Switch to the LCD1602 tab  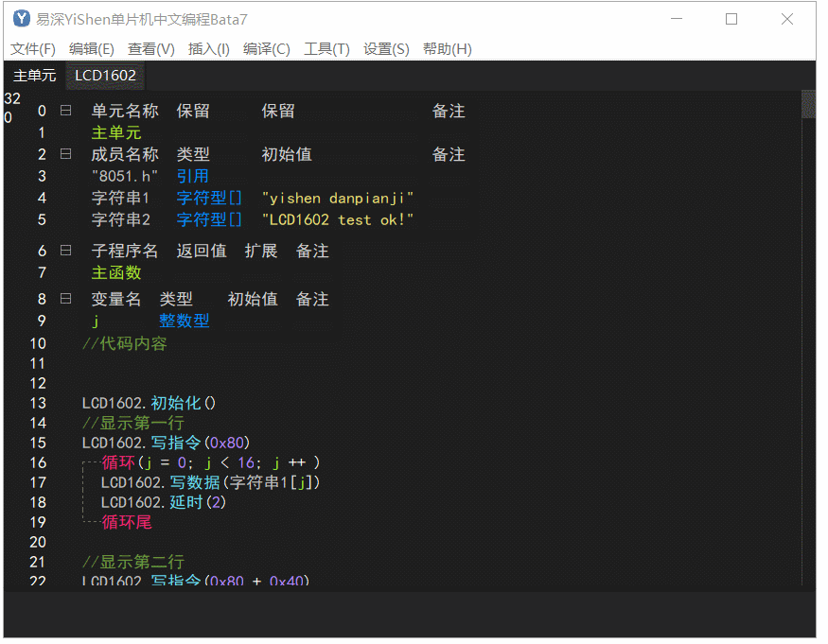105,76
